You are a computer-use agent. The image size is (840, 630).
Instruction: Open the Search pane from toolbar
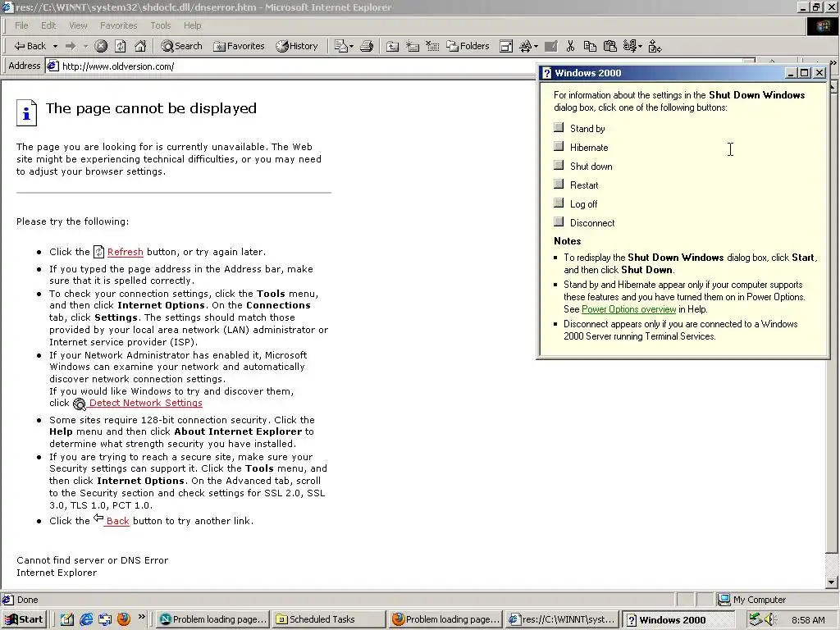(x=181, y=46)
